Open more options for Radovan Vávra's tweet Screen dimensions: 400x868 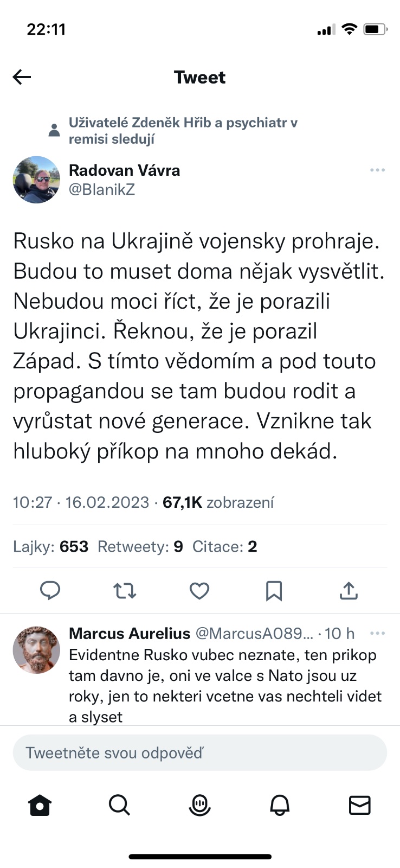(377, 170)
